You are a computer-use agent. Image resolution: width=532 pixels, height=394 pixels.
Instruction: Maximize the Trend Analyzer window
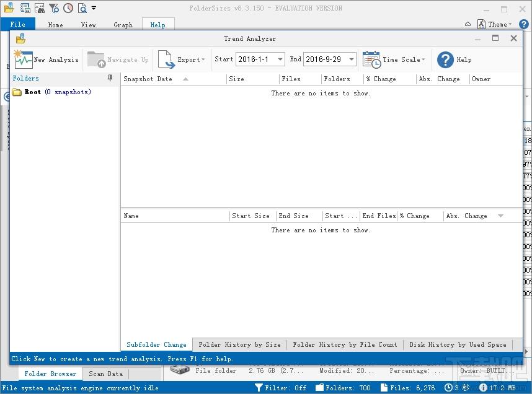[x=495, y=38]
